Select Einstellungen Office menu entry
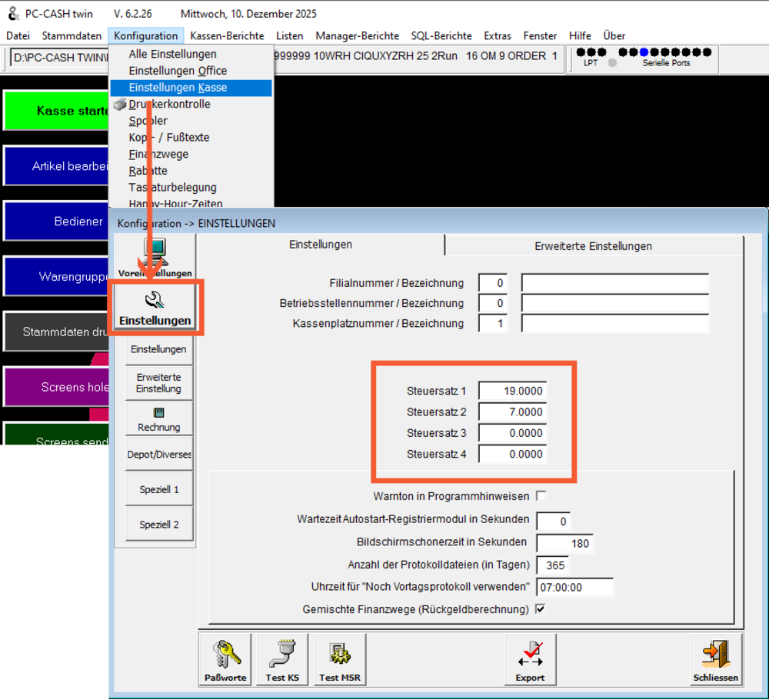 [x=178, y=71]
